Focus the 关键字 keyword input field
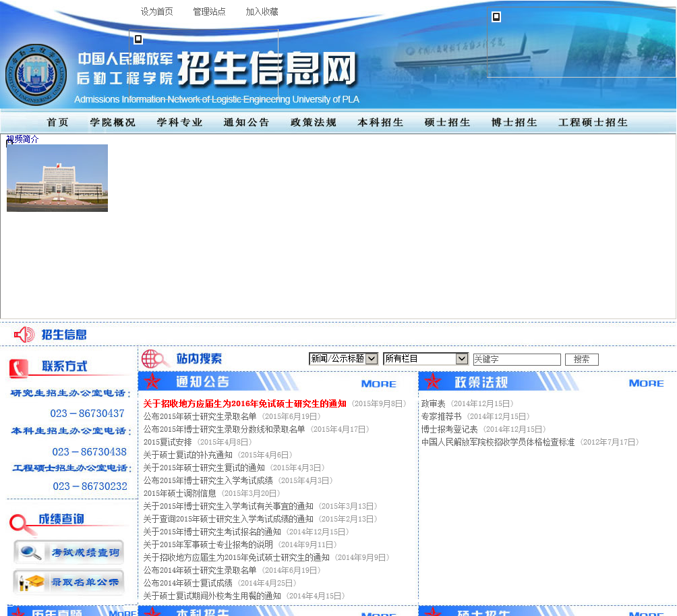 click(517, 360)
